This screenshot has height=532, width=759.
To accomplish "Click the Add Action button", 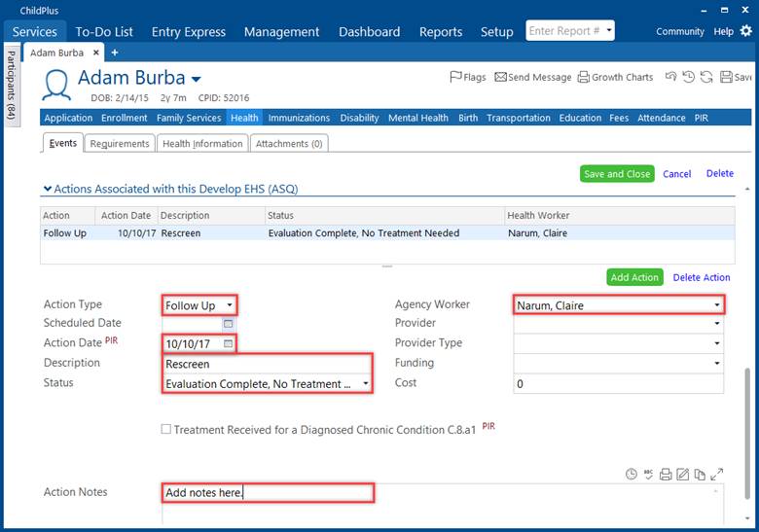I will point(634,277).
